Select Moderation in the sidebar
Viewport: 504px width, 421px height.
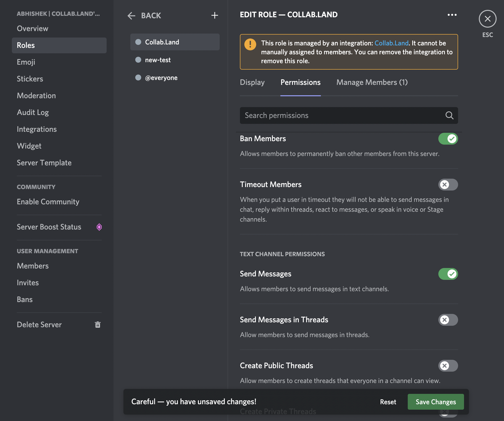click(x=36, y=96)
